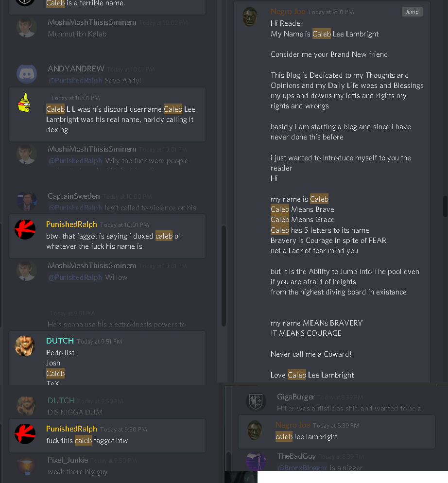
Task: Click PunishedRalph's red avatar at 9:50 PM
Action: tap(25, 434)
